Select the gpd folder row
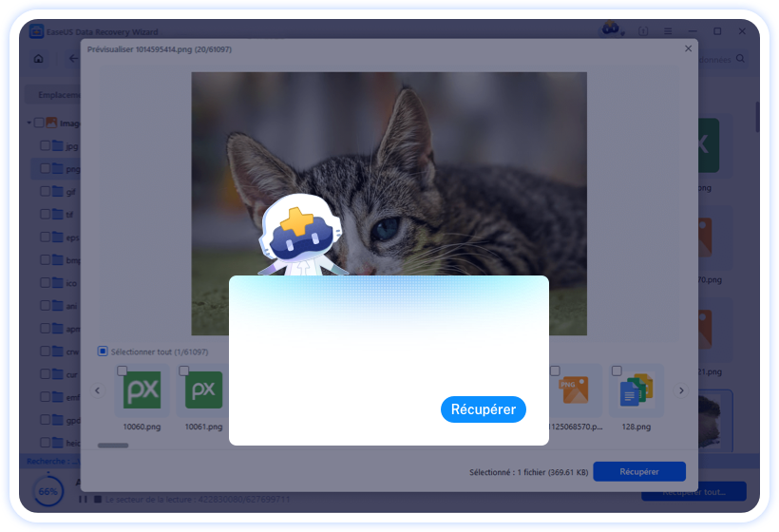Screen dimensions: 779x532 click(55, 420)
